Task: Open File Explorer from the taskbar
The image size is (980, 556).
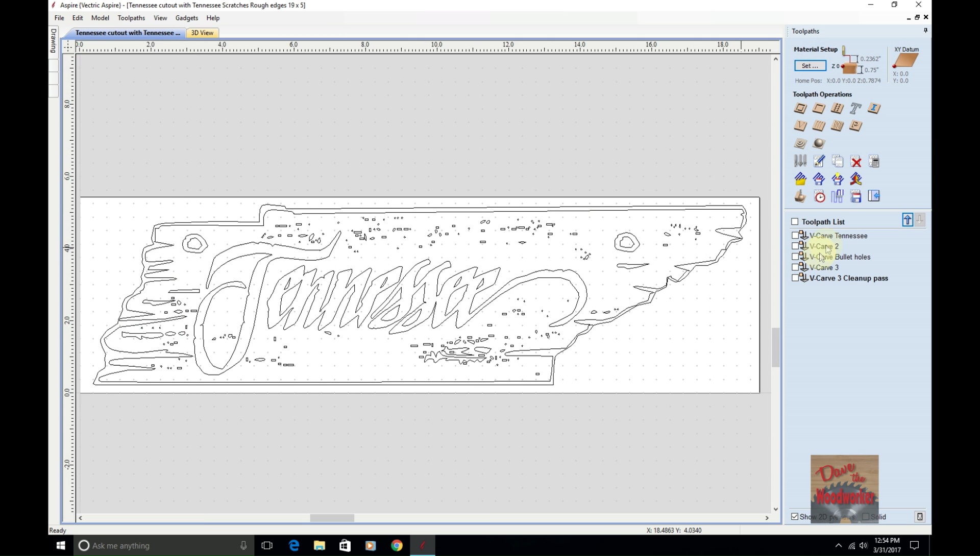Action: pos(320,545)
